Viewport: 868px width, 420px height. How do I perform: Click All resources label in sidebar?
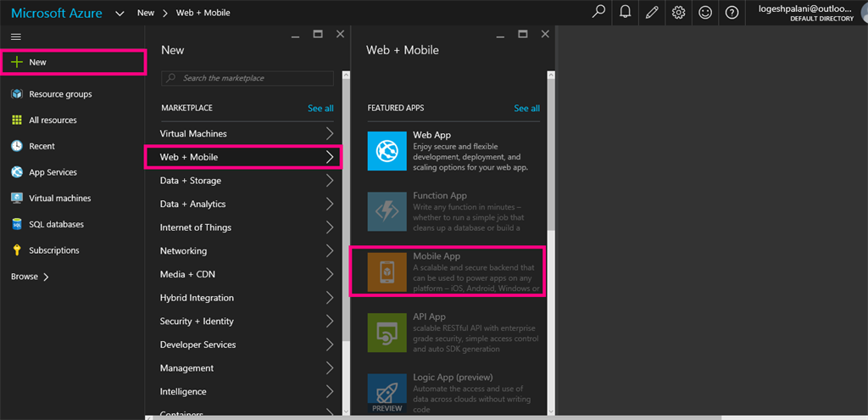[x=53, y=120]
